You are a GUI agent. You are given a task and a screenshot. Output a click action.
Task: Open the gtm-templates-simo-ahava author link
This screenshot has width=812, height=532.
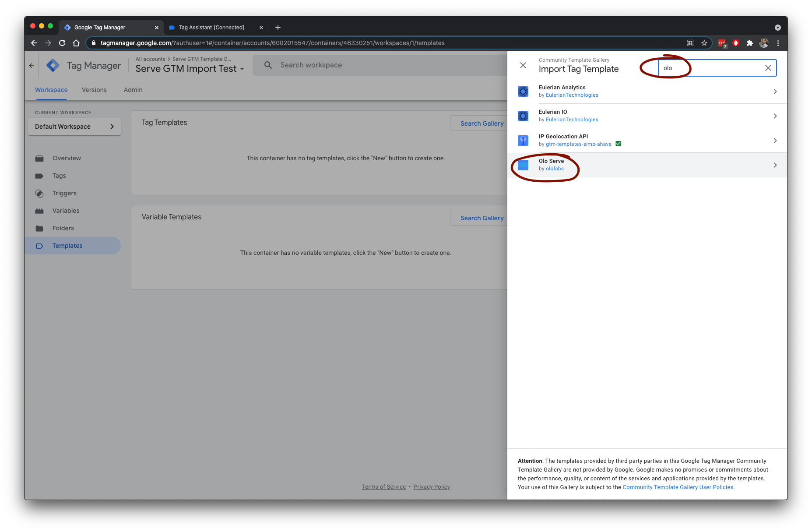579,144
